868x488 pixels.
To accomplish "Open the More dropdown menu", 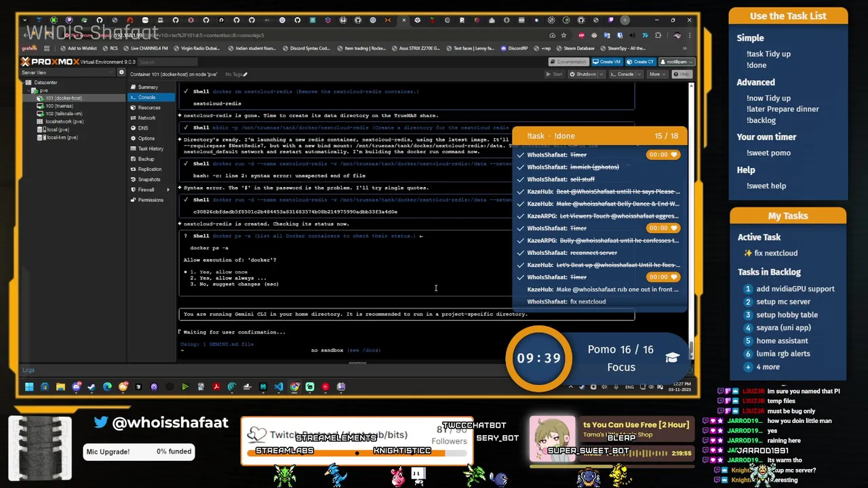I will (x=657, y=74).
